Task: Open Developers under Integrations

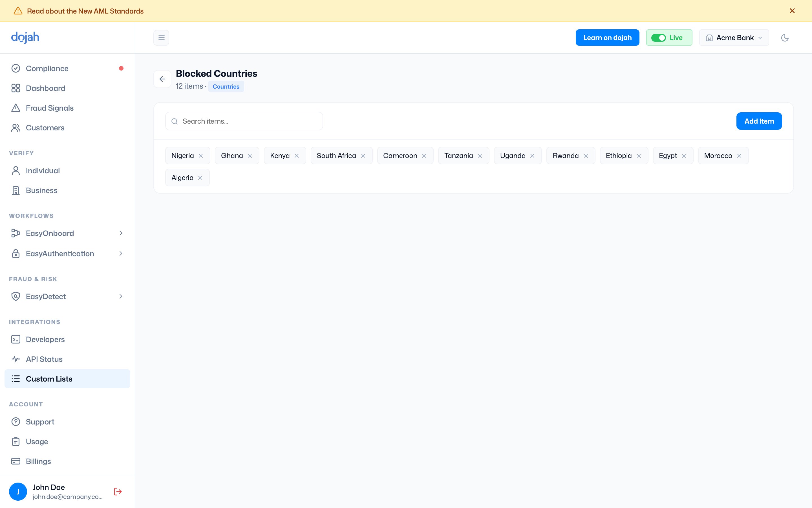Action: click(67, 339)
